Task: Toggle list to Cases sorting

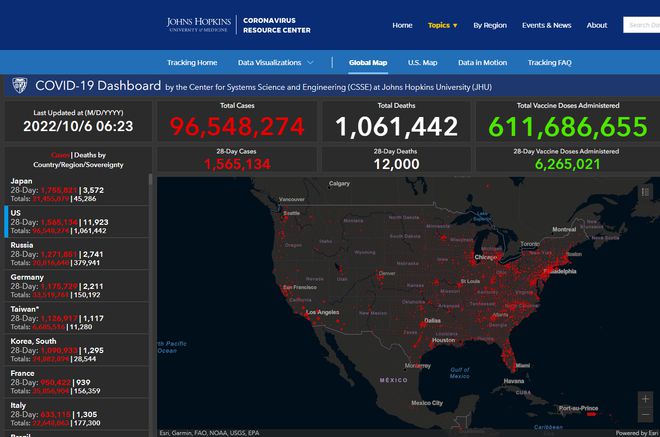Action: click(60, 154)
